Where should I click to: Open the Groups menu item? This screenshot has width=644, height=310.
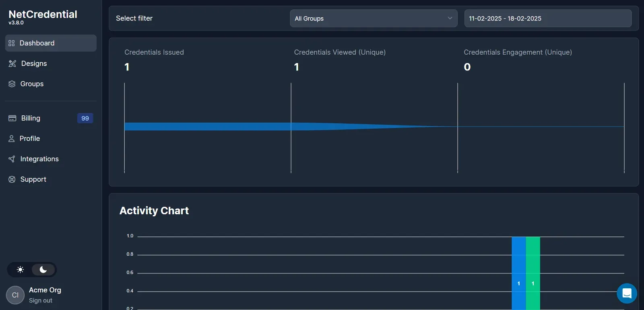(51, 84)
